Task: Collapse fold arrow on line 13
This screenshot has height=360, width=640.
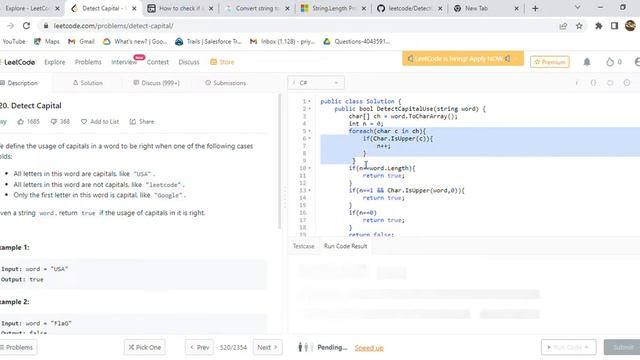Action: pos(309,190)
